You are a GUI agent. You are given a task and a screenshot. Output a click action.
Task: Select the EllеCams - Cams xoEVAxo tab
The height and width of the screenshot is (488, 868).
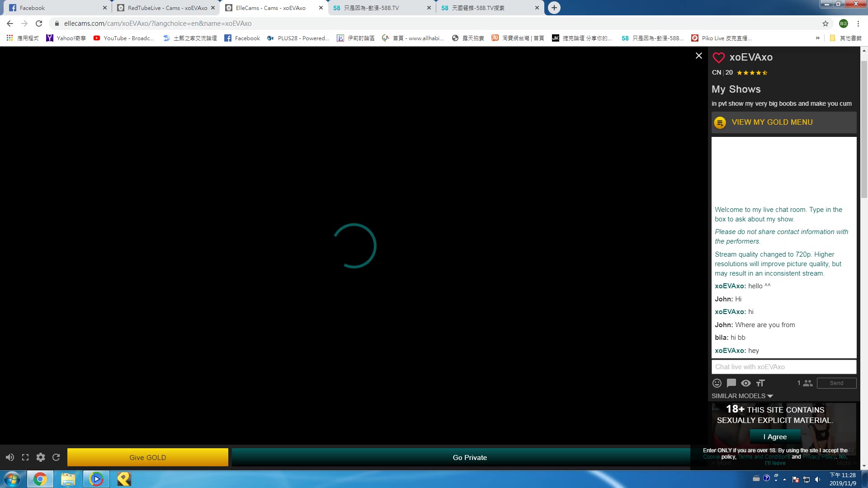[x=274, y=8]
